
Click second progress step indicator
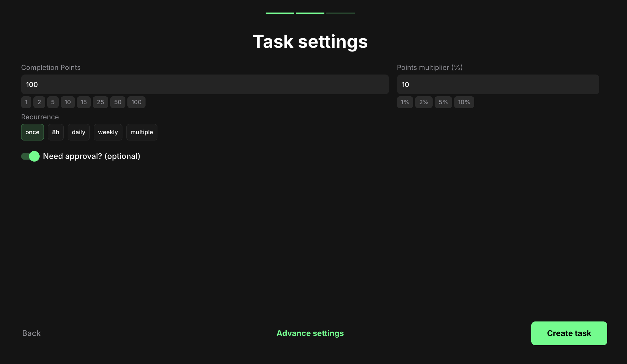(310, 13)
